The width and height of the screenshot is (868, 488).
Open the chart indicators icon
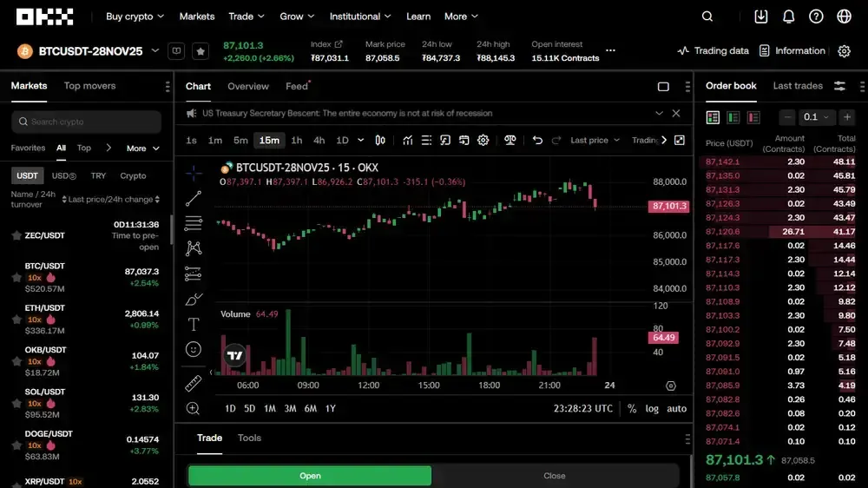[407, 140]
